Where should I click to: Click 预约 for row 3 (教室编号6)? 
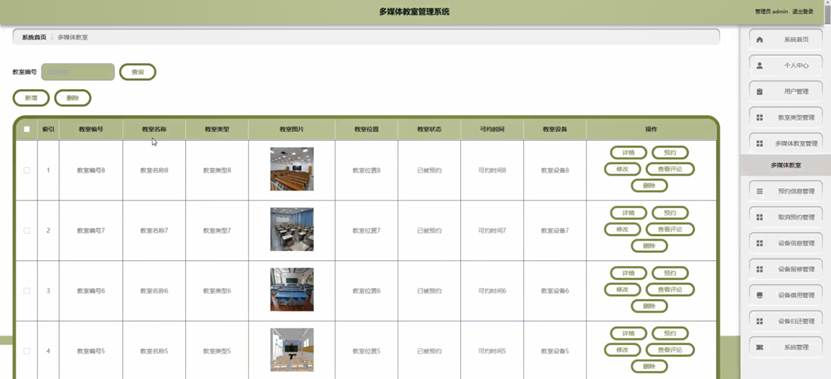[670, 273]
